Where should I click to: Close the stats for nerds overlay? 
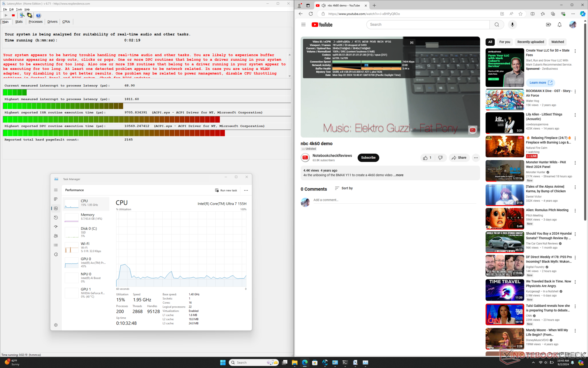tap(412, 43)
